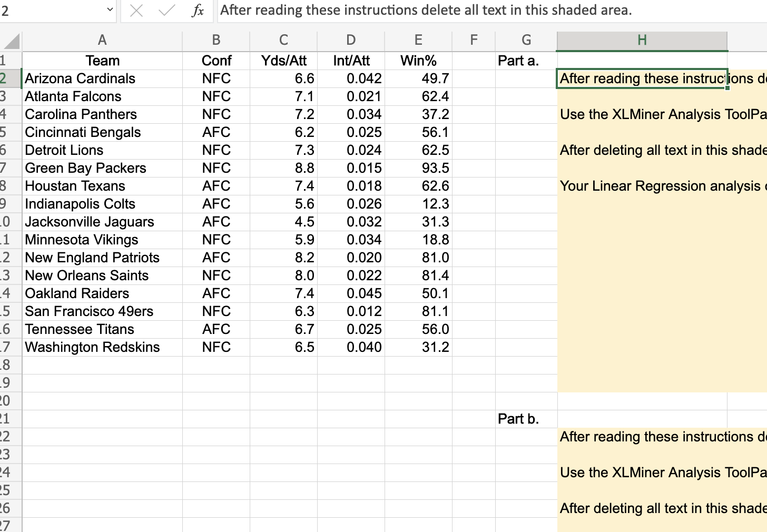The image size is (767, 532).
Task: Click the Enter checkmark icon in formula bar
Action: 165,10
